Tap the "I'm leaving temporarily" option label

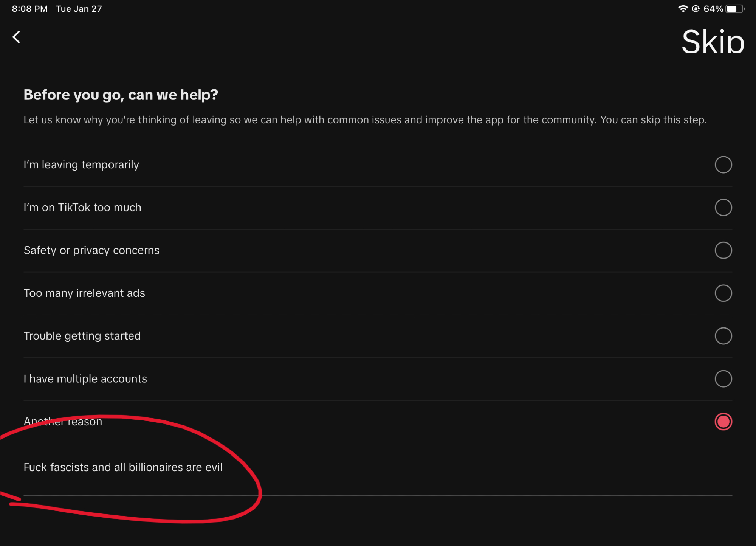click(x=81, y=165)
